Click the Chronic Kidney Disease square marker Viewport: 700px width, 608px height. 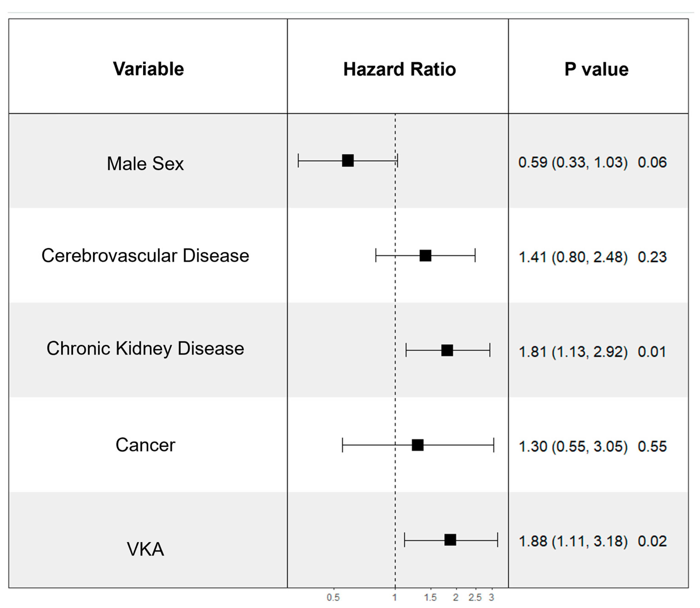(x=447, y=350)
